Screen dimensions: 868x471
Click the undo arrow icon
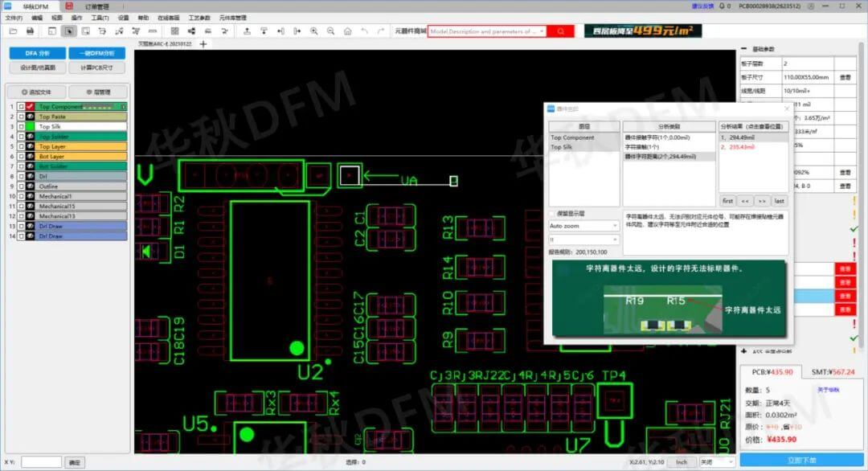point(364,31)
